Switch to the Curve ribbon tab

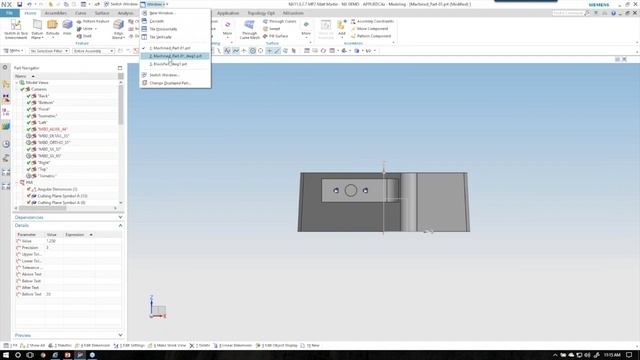(80, 13)
